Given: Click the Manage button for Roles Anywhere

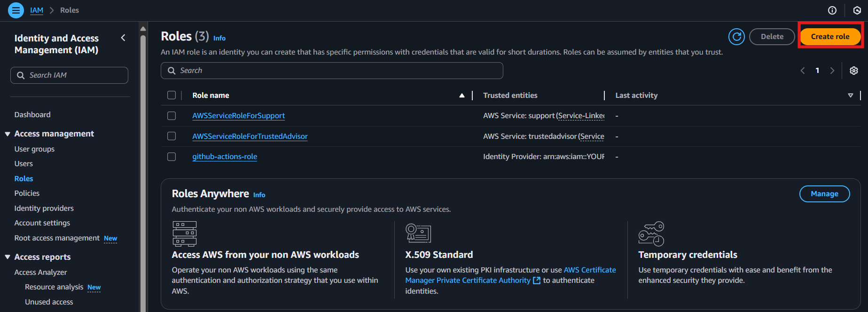Looking at the screenshot, I should pyautogui.click(x=824, y=194).
